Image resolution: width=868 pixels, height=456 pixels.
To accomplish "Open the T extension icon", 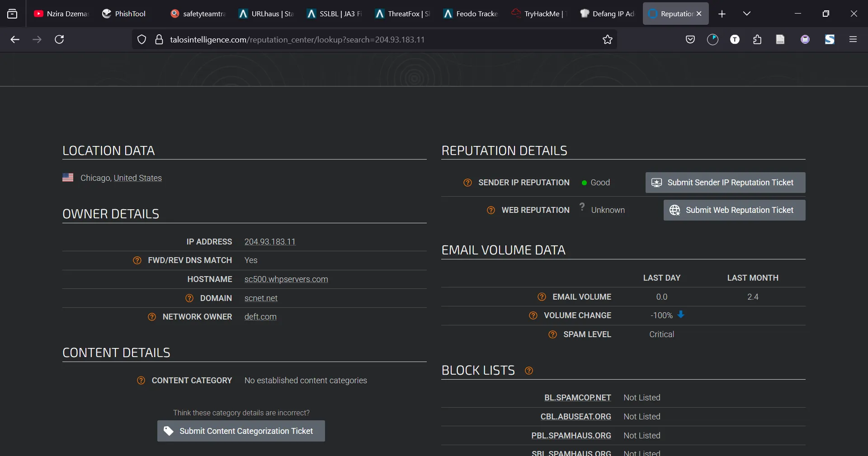I will pyautogui.click(x=735, y=40).
